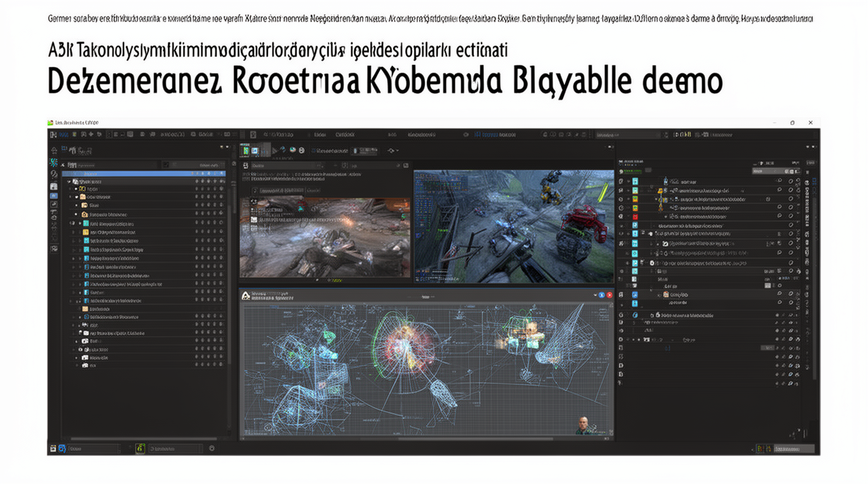
Task: Select the swirl icon in the left sidebar
Action: coord(54,173)
